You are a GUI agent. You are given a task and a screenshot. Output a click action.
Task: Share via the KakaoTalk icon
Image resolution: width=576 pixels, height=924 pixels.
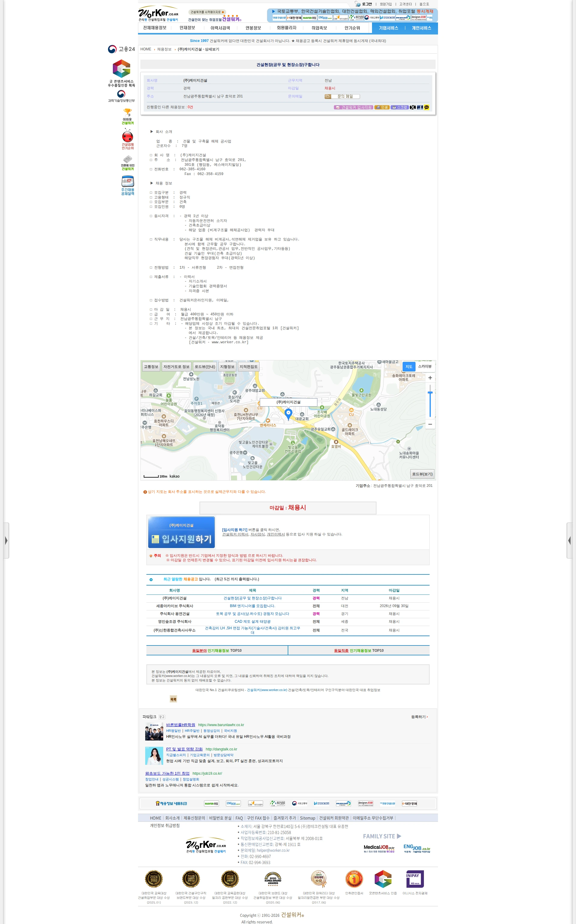pyautogui.click(x=427, y=107)
